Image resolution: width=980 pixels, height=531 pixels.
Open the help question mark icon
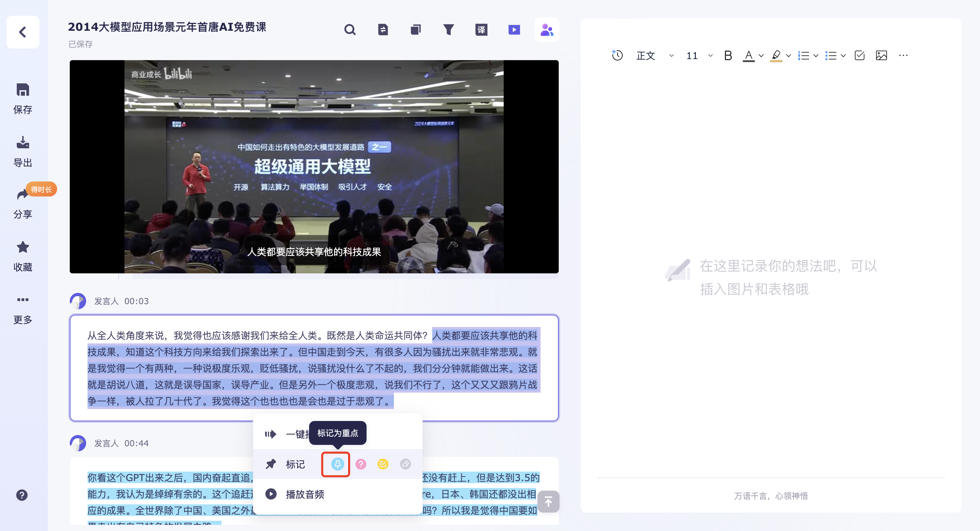click(x=22, y=495)
